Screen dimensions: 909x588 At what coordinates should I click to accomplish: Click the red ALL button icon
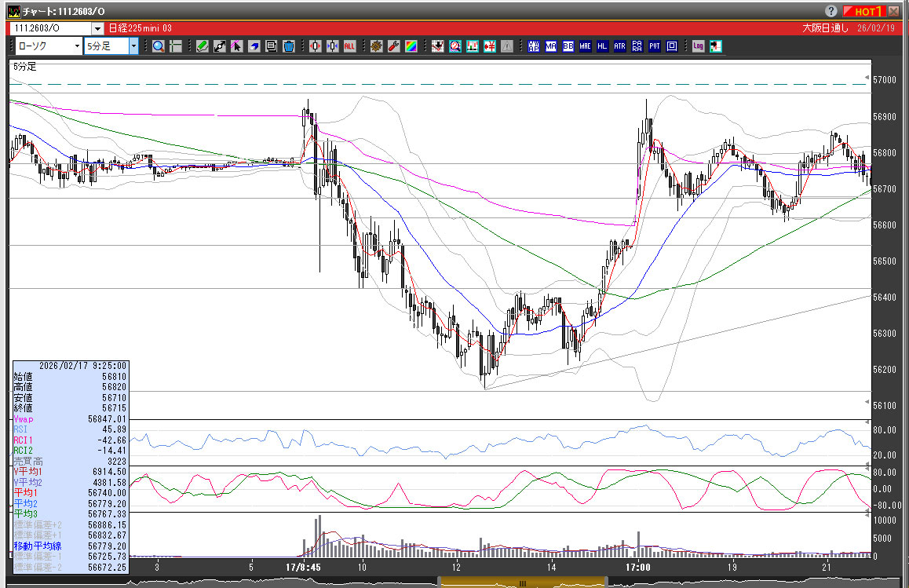349,46
